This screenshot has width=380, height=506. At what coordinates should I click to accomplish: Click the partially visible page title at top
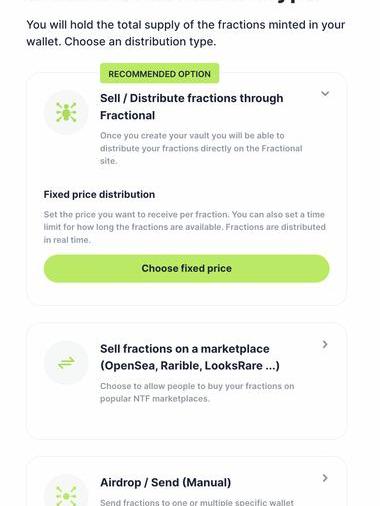coord(173,2)
